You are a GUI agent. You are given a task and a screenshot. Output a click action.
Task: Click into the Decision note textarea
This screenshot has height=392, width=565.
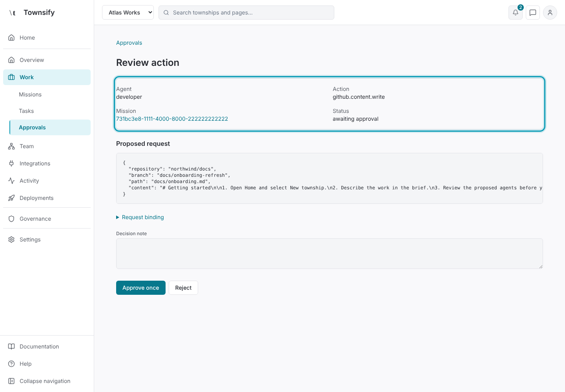pos(330,254)
